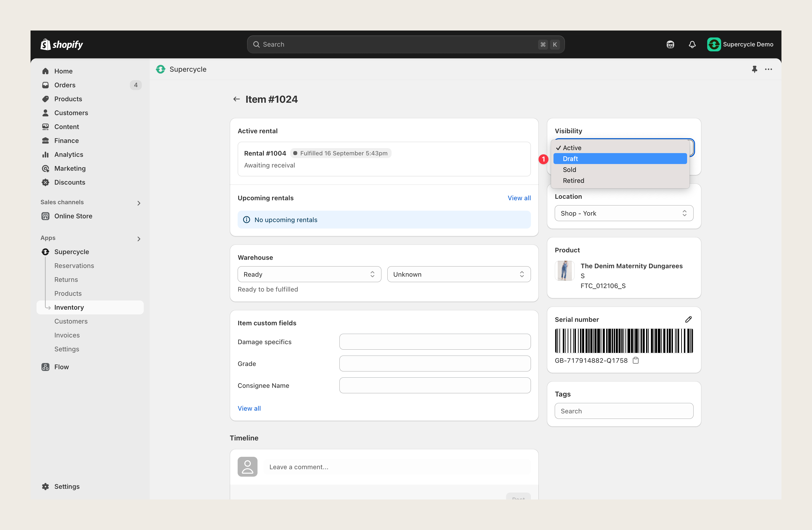Open the app's more options menu
812x530 pixels.
click(768, 69)
